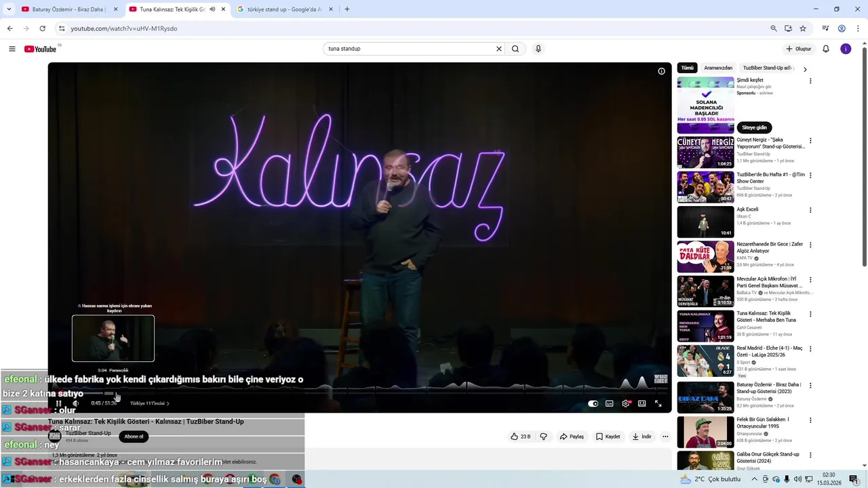
Task: Click the search magnifier button
Action: [x=515, y=49]
